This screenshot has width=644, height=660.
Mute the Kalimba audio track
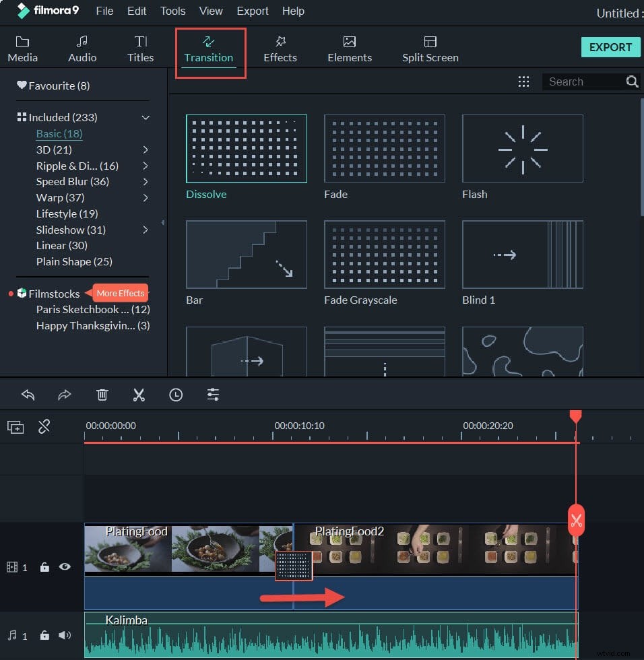pos(65,636)
